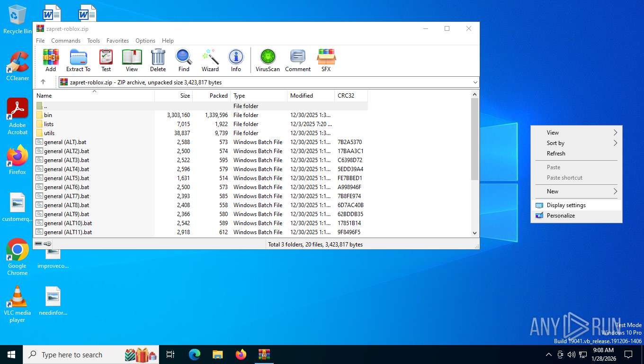Select general (ALT9).bat file

pyautogui.click(x=200, y=214)
